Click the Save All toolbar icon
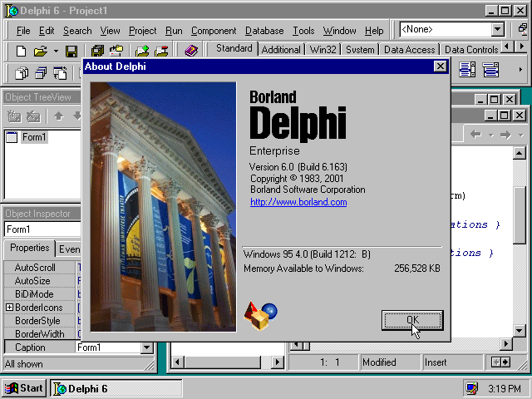The height and width of the screenshot is (399, 532). point(97,52)
